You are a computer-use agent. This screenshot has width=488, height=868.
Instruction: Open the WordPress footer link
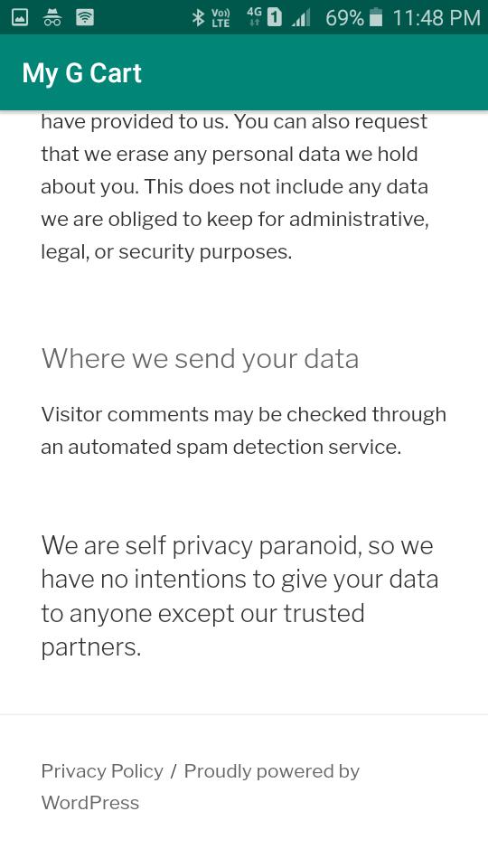tap(90, 803)
